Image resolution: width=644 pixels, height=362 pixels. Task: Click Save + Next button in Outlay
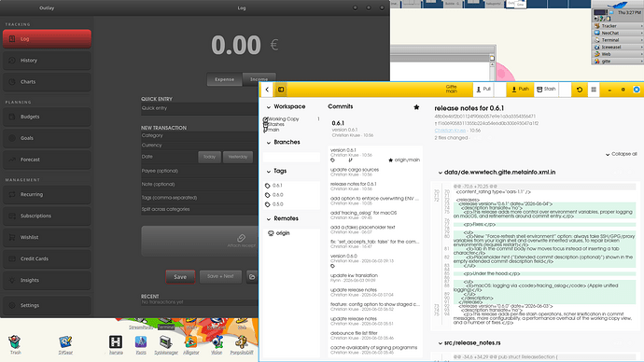(x=220, y=276)
